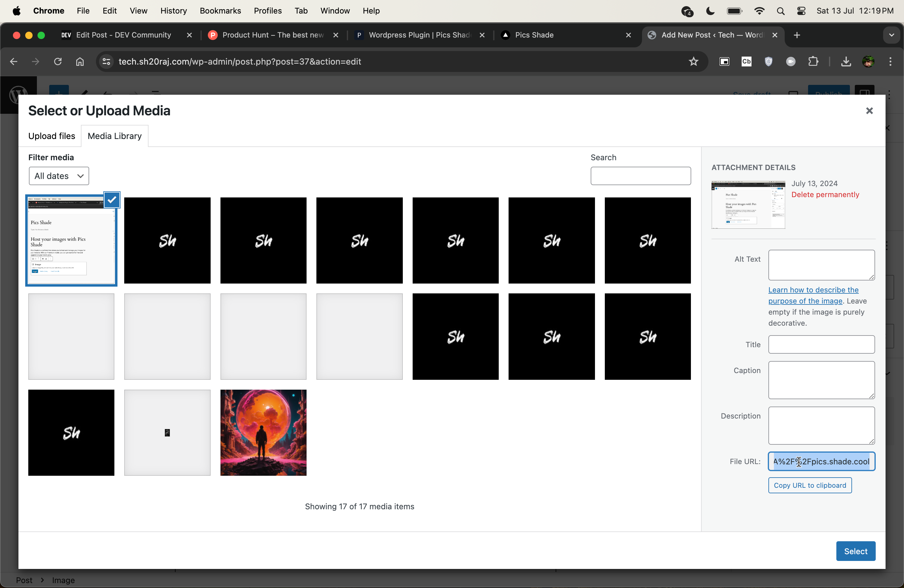Toggle the Do Not Disturb moon icon

[710, 11]
